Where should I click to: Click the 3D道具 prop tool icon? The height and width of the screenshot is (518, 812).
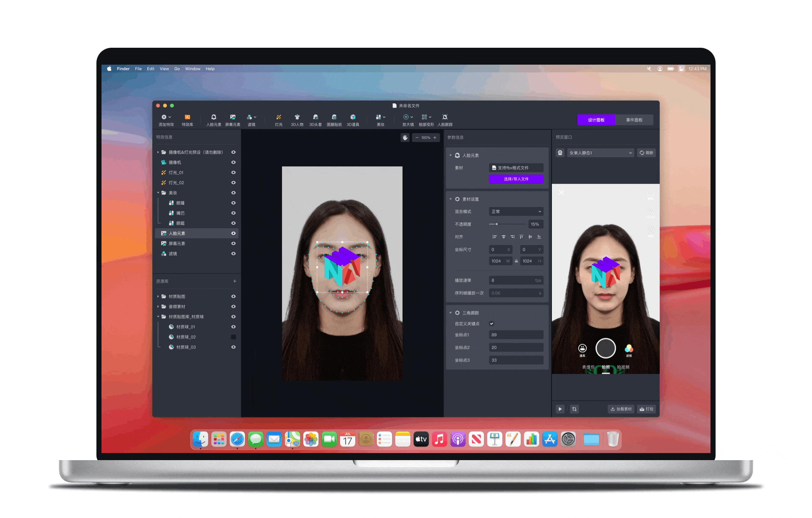tap(353, 118)
